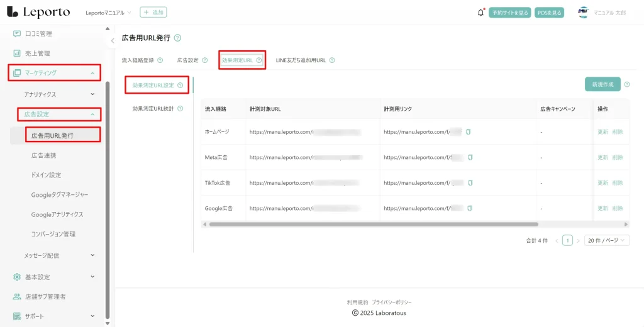Copy the ホームページ row tracking link
This screenshot has width=644, height=327.
click(x=468, y=132)
